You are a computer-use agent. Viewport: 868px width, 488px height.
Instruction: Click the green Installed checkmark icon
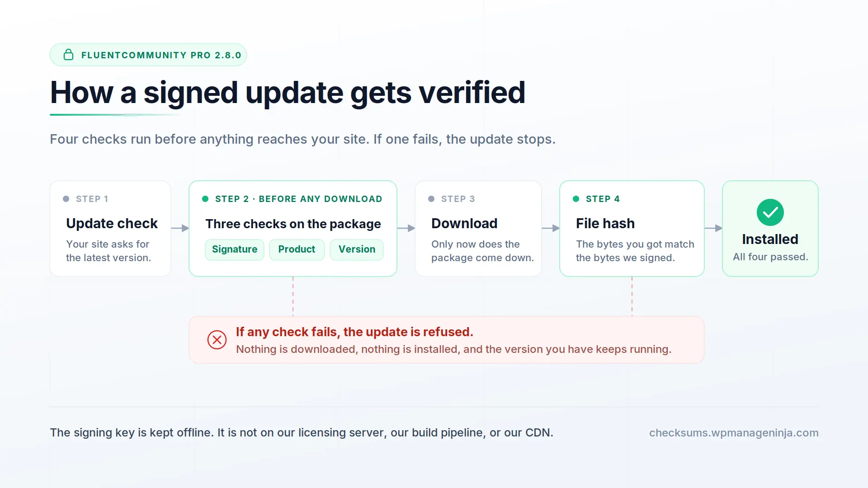point(770,212)
